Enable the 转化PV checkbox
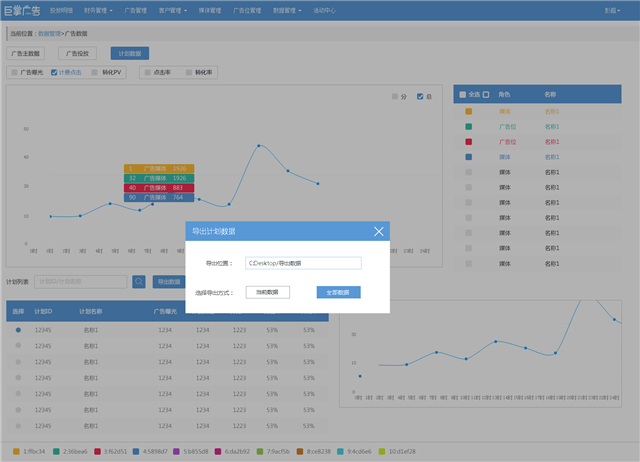This screenshot has width=640, height=462. click(x=94, y=72)
